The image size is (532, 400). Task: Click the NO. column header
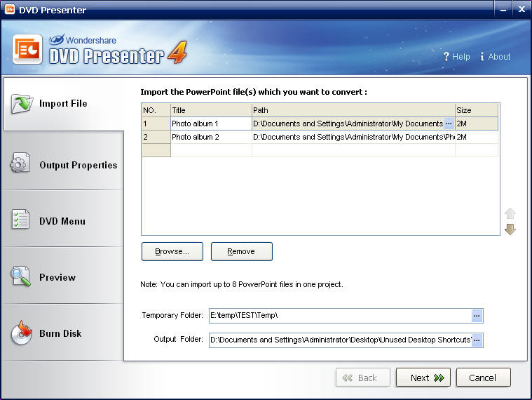pyautogui.click(x=156, y=110)
